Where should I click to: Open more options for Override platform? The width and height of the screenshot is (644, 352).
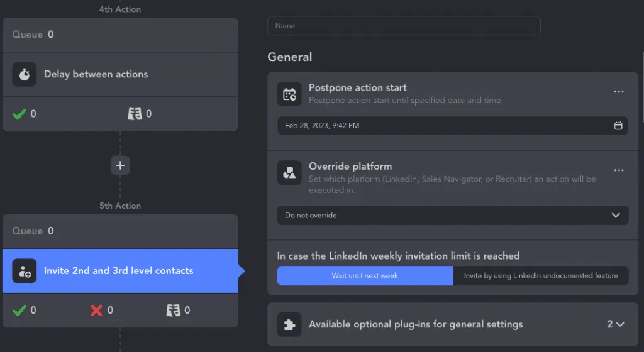tap(619, 170)
